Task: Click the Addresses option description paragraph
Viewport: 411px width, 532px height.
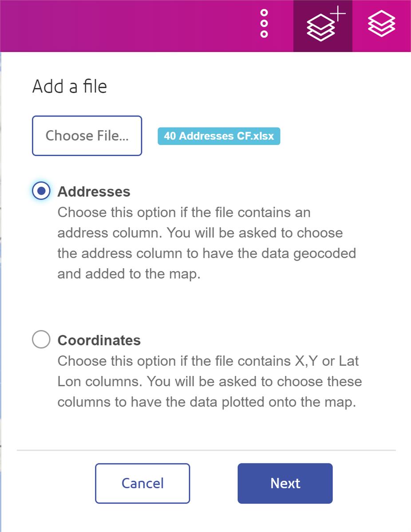Action: (206, 243)
